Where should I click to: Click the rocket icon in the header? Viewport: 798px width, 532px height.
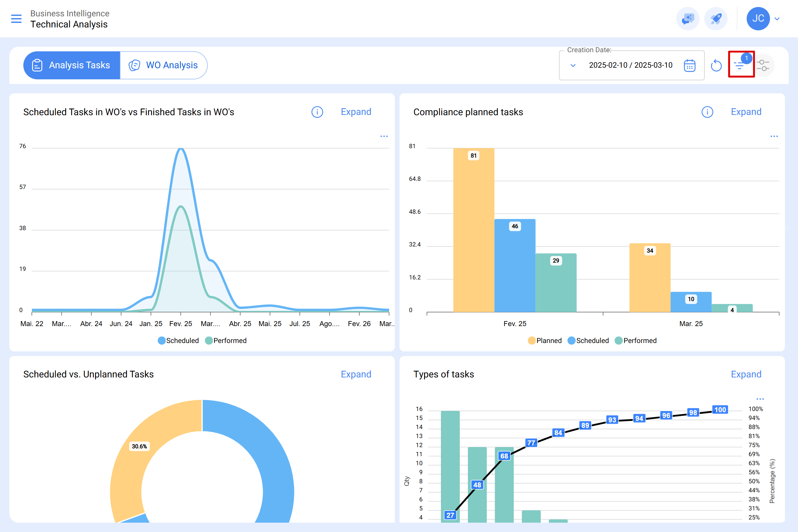(715, 19)
